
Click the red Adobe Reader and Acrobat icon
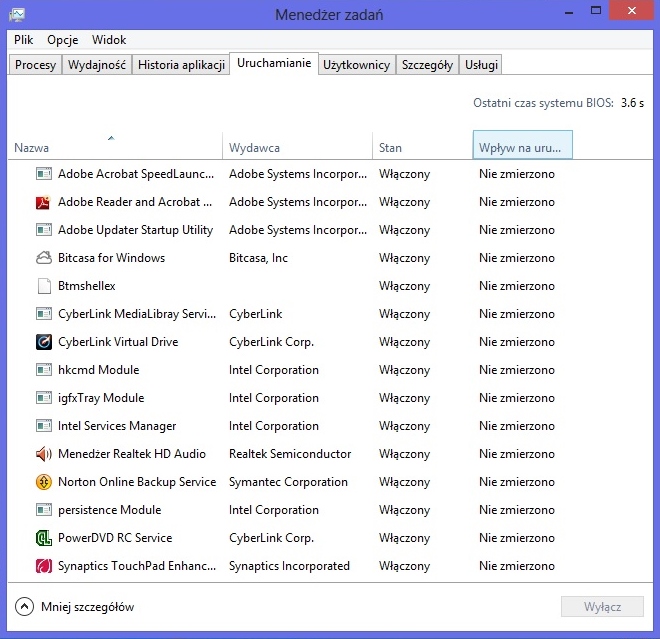44,202
